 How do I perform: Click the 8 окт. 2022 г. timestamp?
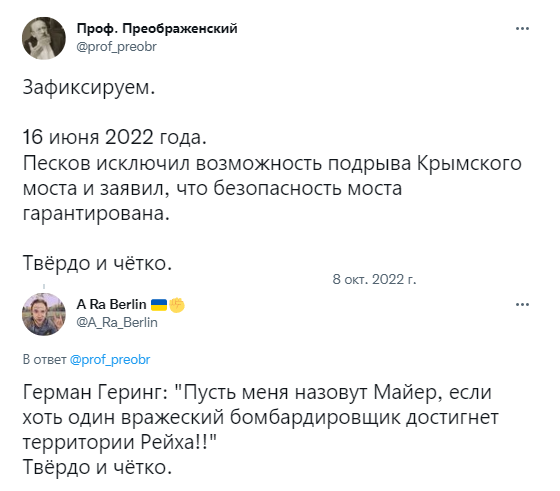[374, 279]
